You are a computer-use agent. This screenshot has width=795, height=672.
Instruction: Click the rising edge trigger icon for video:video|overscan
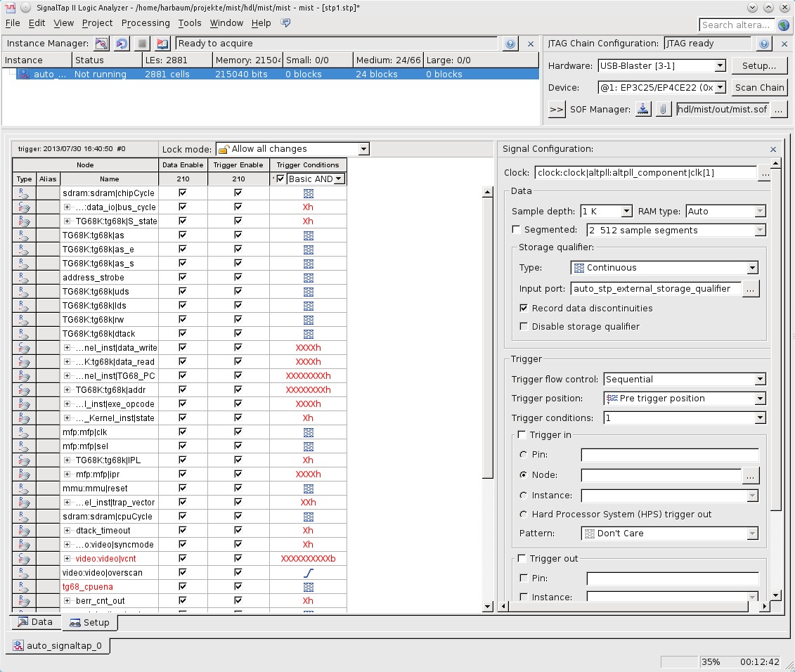[309, 573]
